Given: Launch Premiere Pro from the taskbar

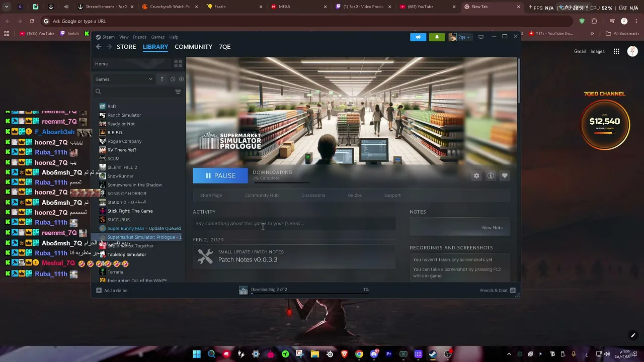Looking at the screenshot, I should [388, 354].
